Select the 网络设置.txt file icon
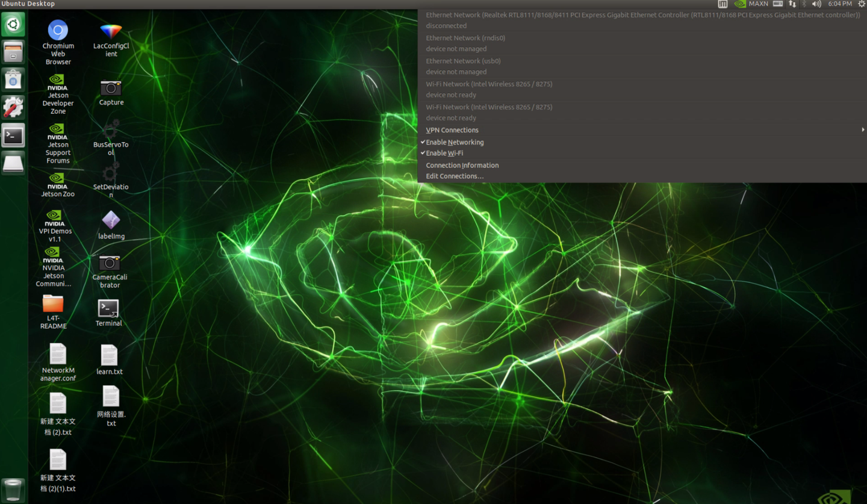The height and width of the screenshot is (504, 867). 111,406
